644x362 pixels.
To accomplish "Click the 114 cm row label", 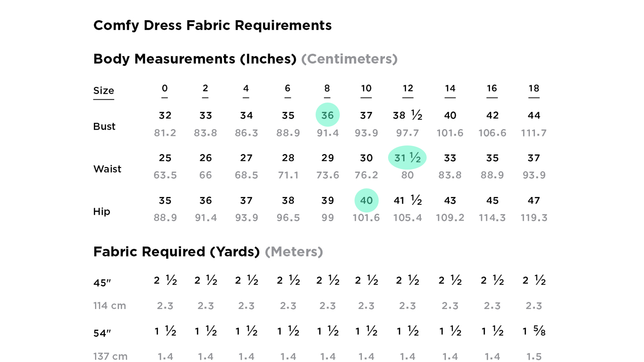I will [x=110, y=306].
